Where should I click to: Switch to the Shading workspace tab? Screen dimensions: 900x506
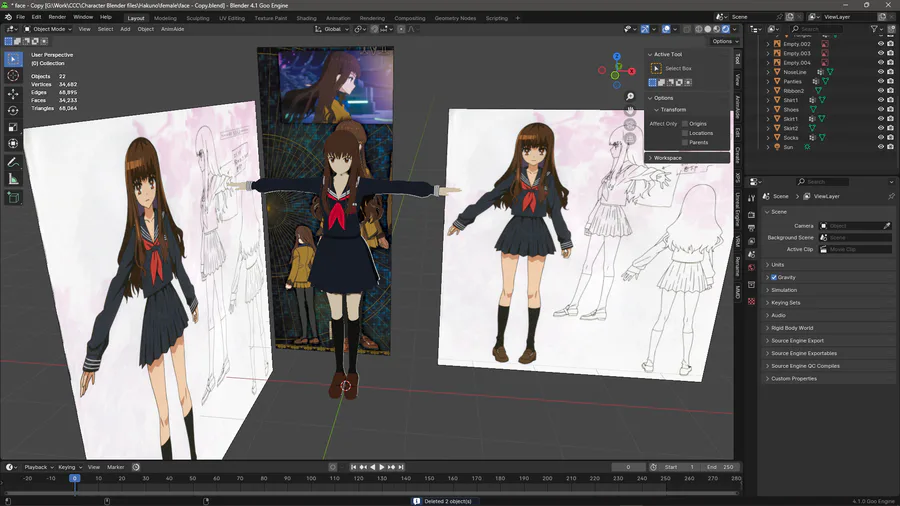307,18
